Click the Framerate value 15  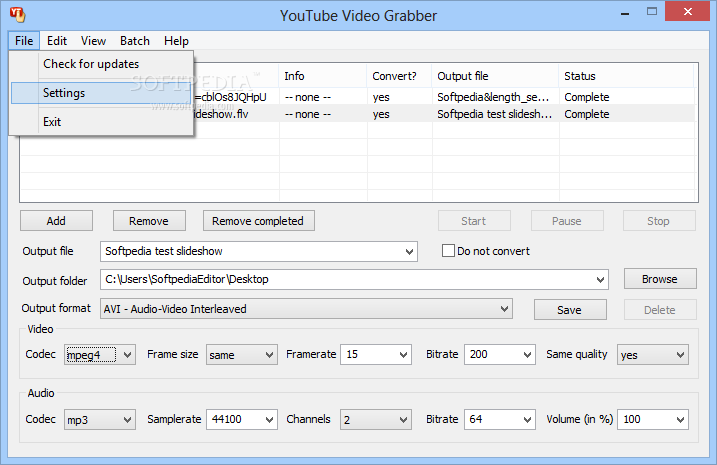[x=352, y=354]
